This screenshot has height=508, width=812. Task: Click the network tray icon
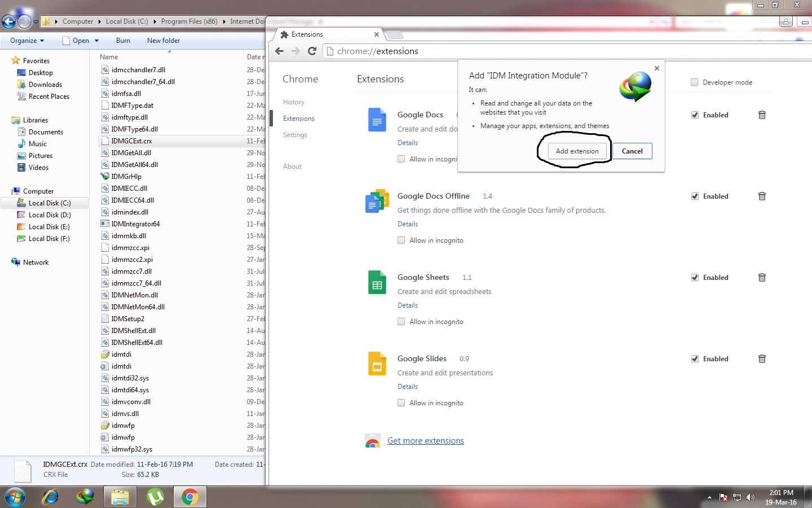[x=736, y=497]
